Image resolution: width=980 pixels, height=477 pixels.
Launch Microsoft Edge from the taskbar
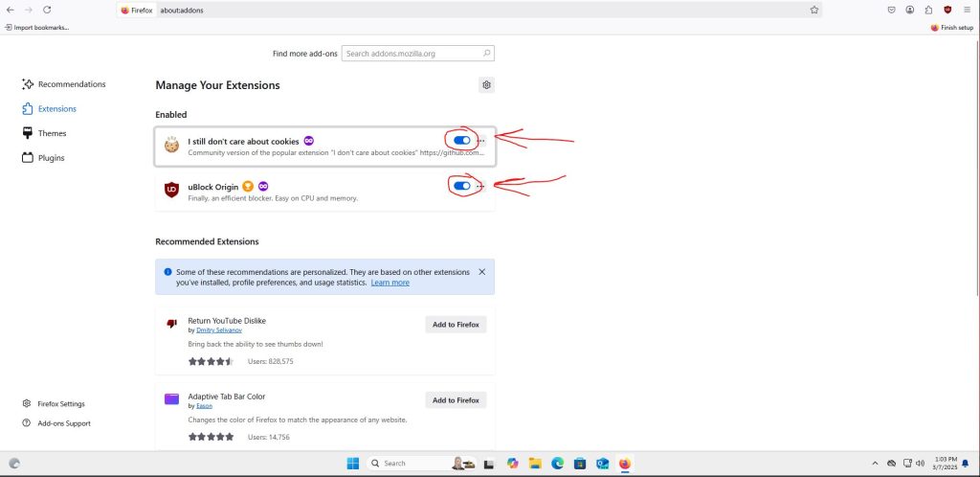coord(558,464)
